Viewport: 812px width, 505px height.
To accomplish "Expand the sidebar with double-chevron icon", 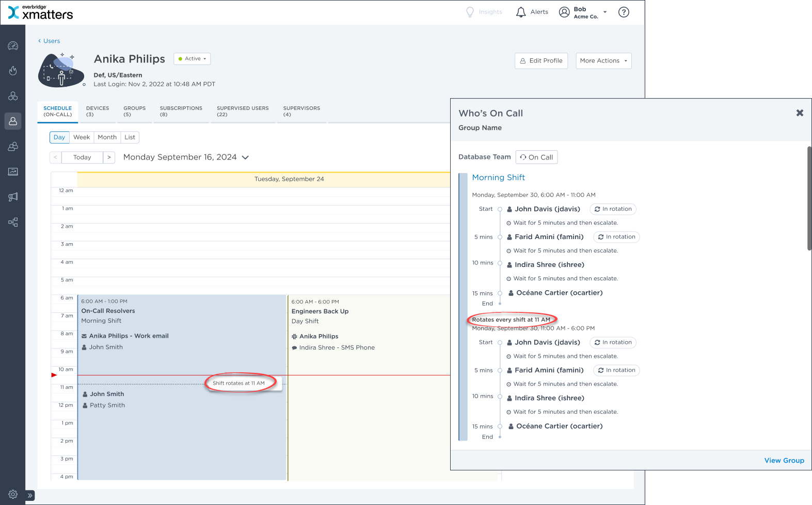I will [x=30, y=495].
